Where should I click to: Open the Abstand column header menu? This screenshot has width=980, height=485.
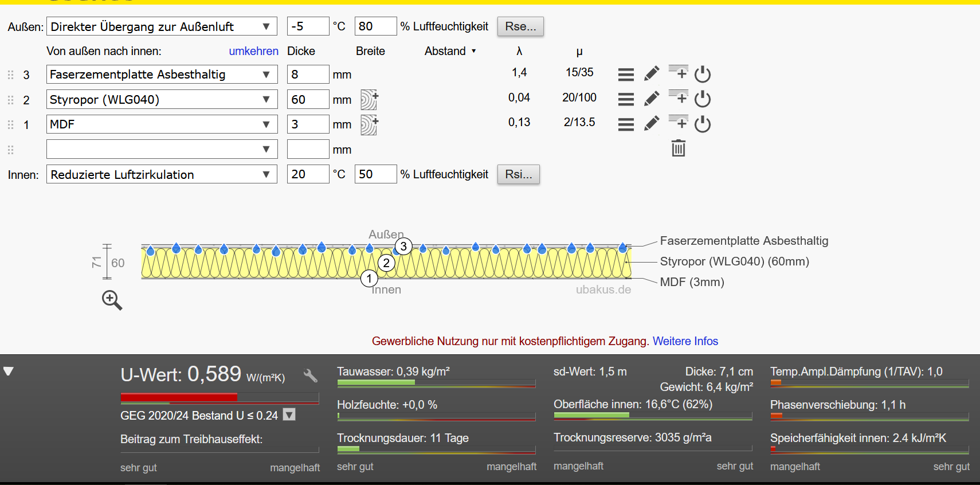coord(450,51)
